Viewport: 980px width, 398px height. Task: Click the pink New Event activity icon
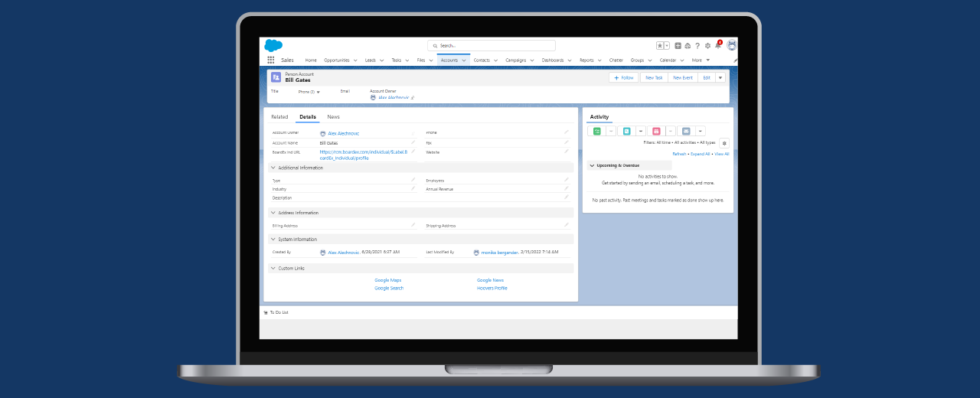coord(656,131)
